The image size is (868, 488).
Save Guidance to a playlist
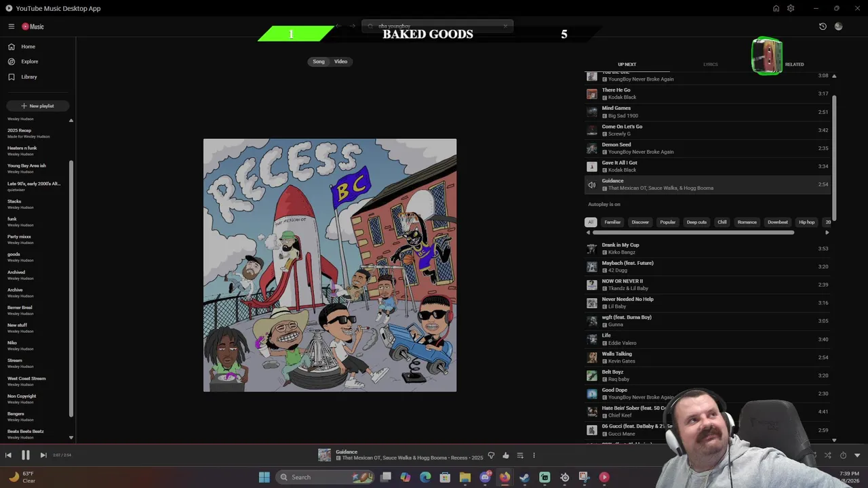click(520, 455)
